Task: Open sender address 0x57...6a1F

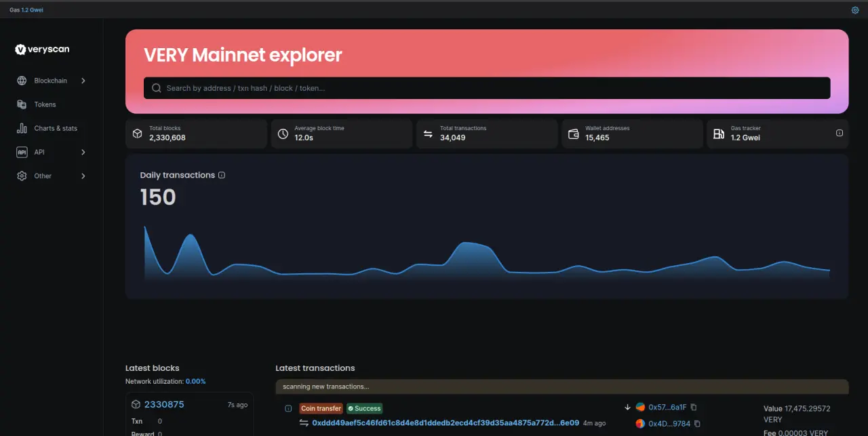Action: pos(668,407)
